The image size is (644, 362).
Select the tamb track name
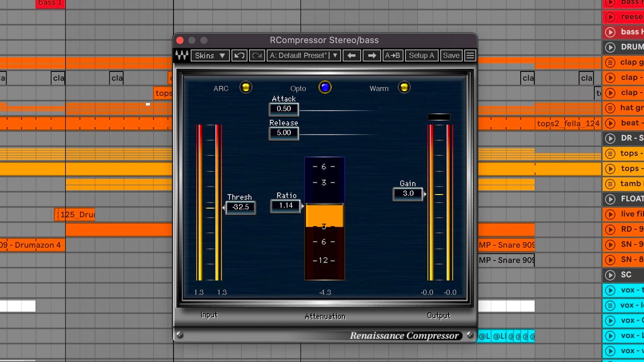coord(632,184)
